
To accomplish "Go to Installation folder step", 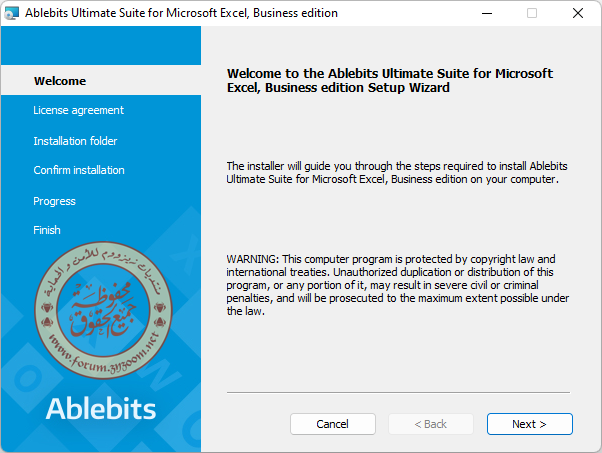I will (75, 141).
